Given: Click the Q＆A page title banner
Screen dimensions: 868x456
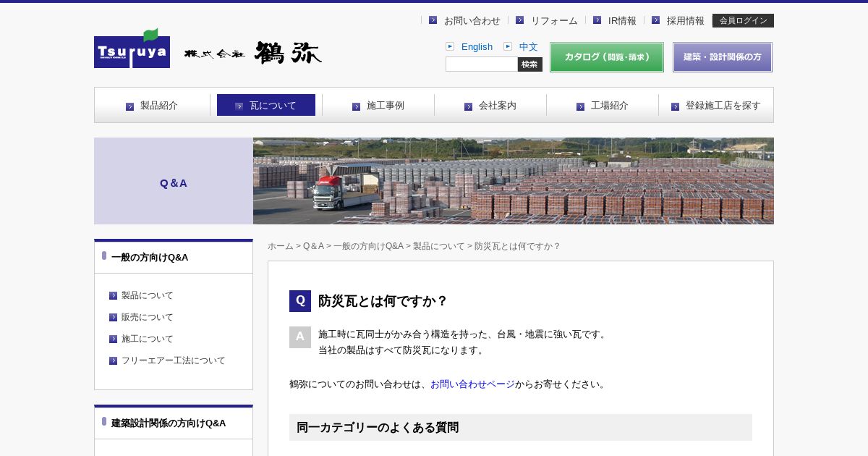Looking at the screenshot, I should pos(174,181).
